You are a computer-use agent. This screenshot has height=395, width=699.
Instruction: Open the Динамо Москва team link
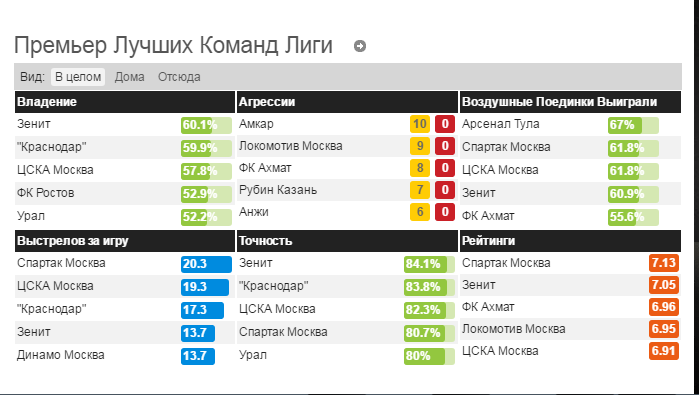[61, 355]
